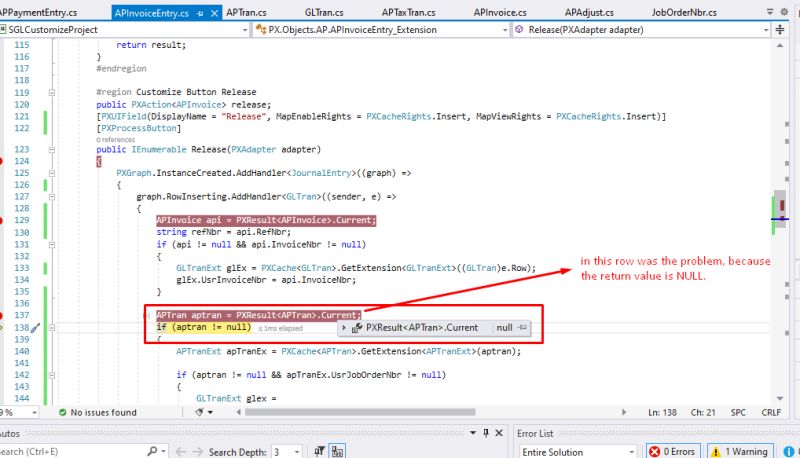Click the Autos filter icon

[319, 451]
